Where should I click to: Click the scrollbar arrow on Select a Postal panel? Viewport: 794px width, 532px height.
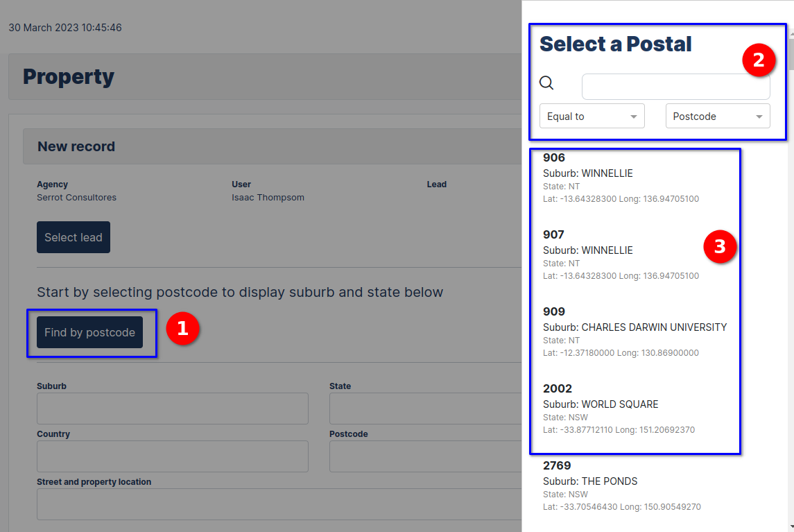point(789,31)
